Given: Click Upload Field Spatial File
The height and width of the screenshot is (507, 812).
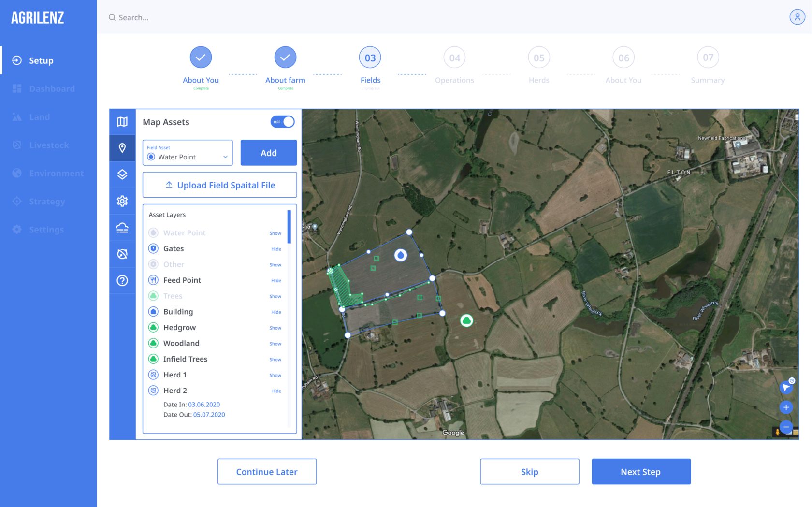Looking at the screenshot, I should coord(220,185).
